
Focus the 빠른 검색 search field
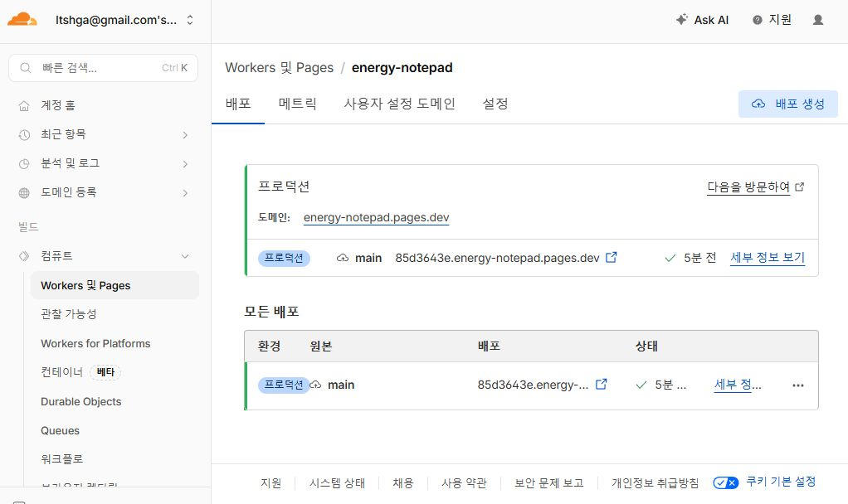point(103,68)
